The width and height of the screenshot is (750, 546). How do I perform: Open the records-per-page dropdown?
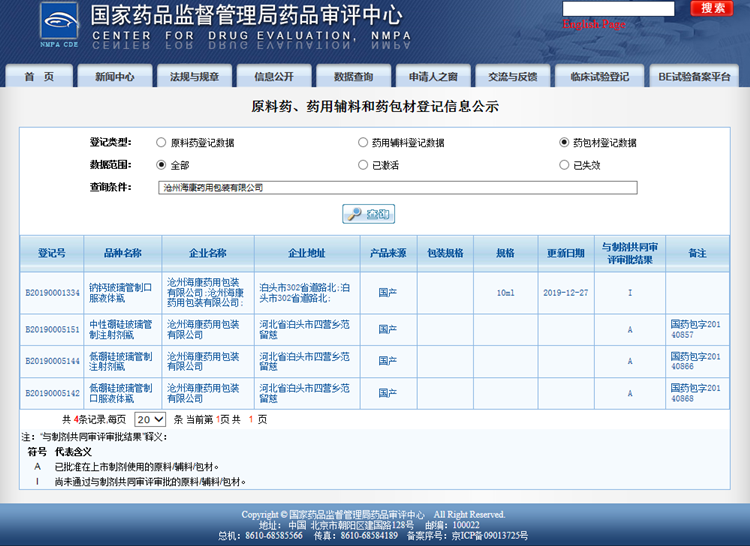point(150,420)
